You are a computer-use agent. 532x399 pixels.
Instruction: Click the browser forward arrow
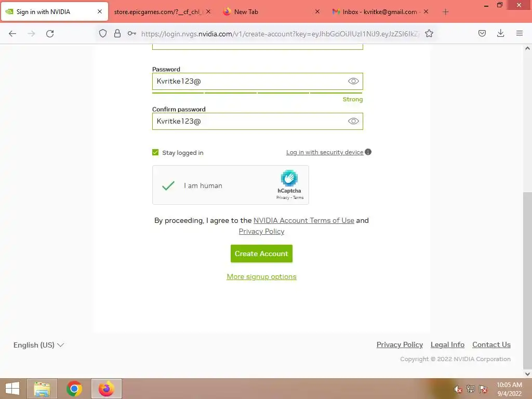pyautogui.click(x=31, y=34)
